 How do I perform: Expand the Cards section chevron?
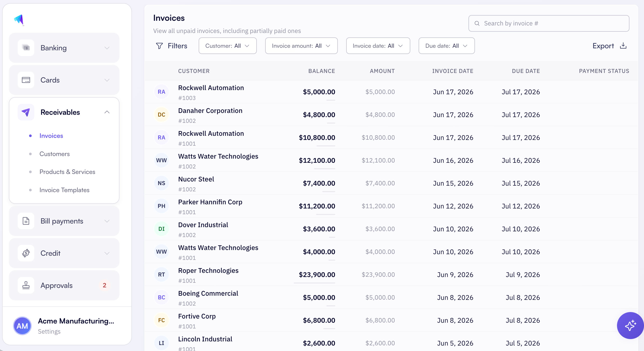pos(107,80)
